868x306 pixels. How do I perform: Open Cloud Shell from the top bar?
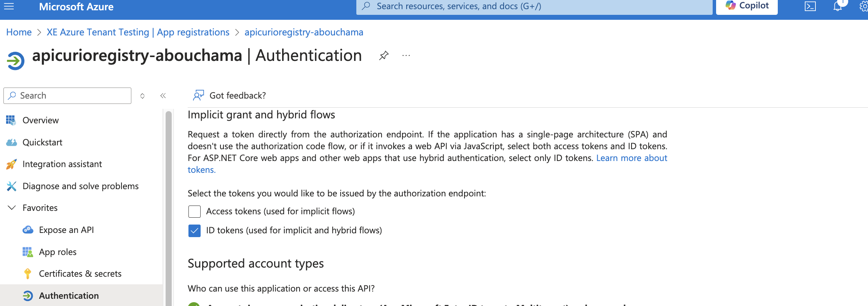[x=810, y=6]
